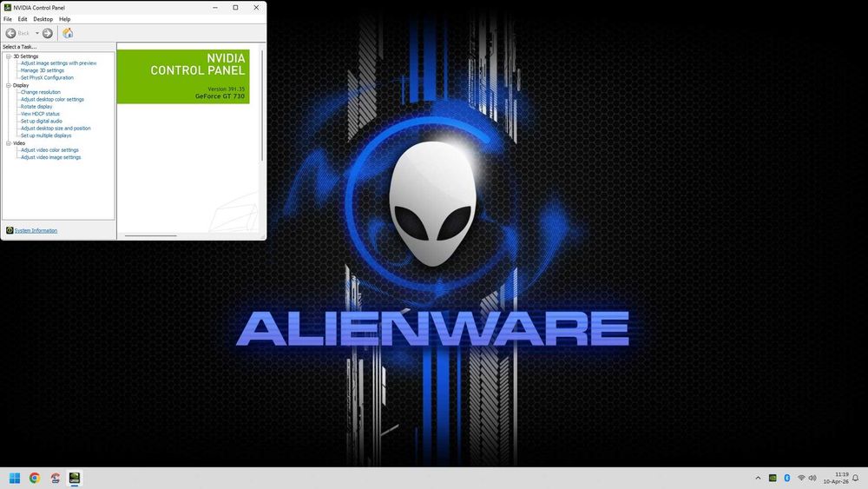Click the Forward arrow icon in toolbar
868x489 pixels.
coord(48,33)
